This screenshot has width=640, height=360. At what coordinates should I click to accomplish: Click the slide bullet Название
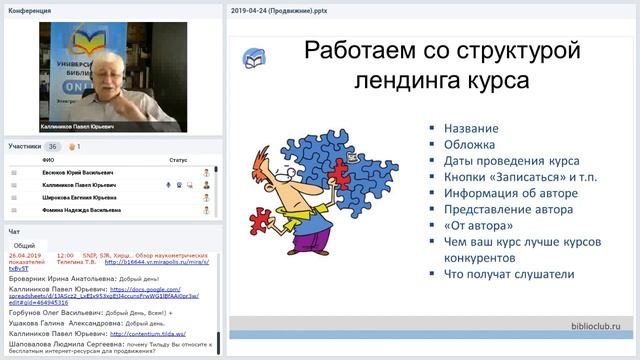471,129
